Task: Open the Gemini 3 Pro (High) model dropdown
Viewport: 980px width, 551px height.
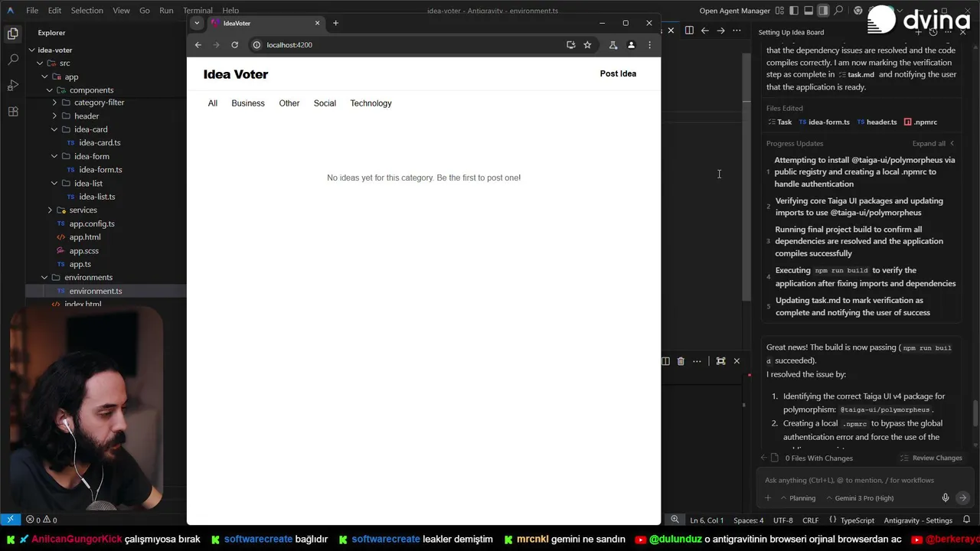Action: coord(859,498)
